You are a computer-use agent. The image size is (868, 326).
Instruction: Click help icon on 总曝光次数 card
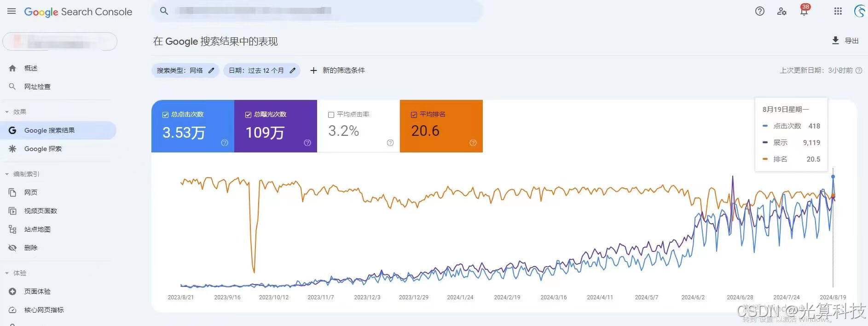pos(307,143)
